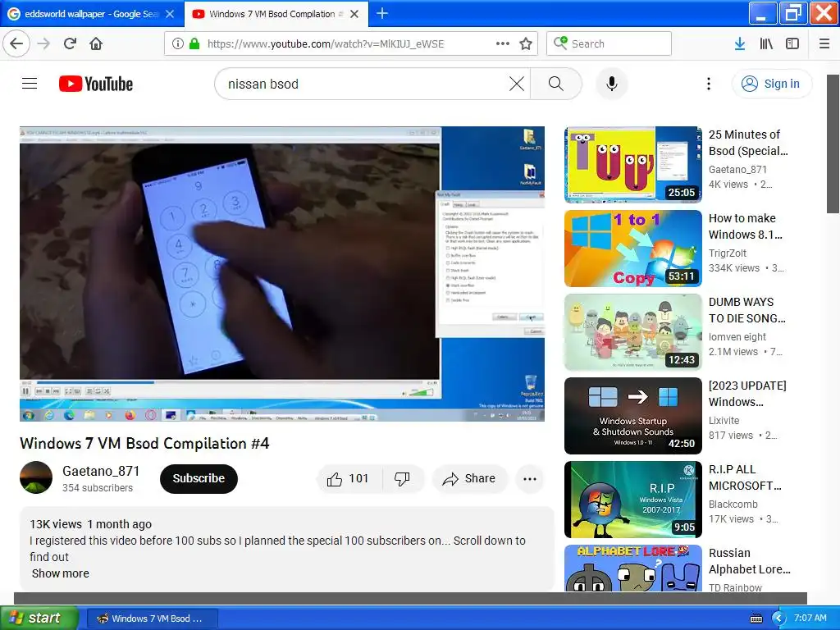This screenshot has width=840, height=630.
Task: Open the YouTube guide menu icon
Action: click(30, 84)
